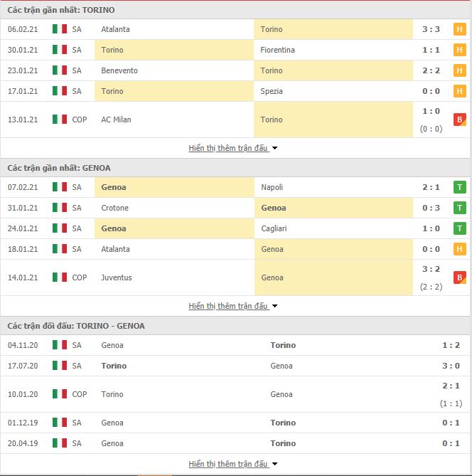Click the loss badge for Juventus vs Genoa
Screen dimensions: 472x476
[x=460, y=277]
